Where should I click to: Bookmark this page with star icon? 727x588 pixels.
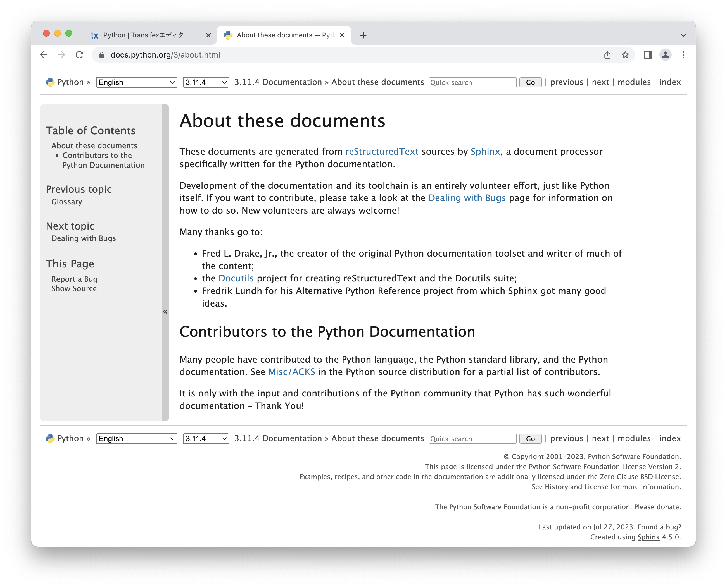pyautogui.click(x=625, y=55)
